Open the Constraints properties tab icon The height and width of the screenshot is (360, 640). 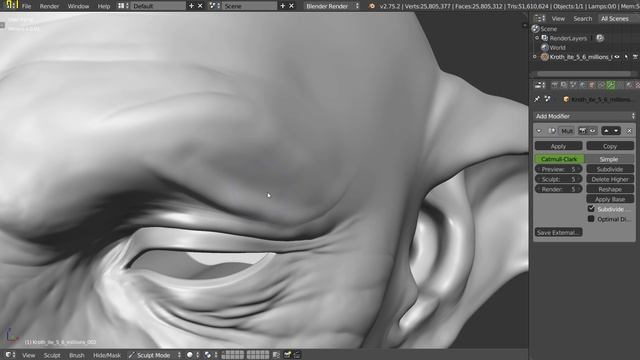[601, 85]
